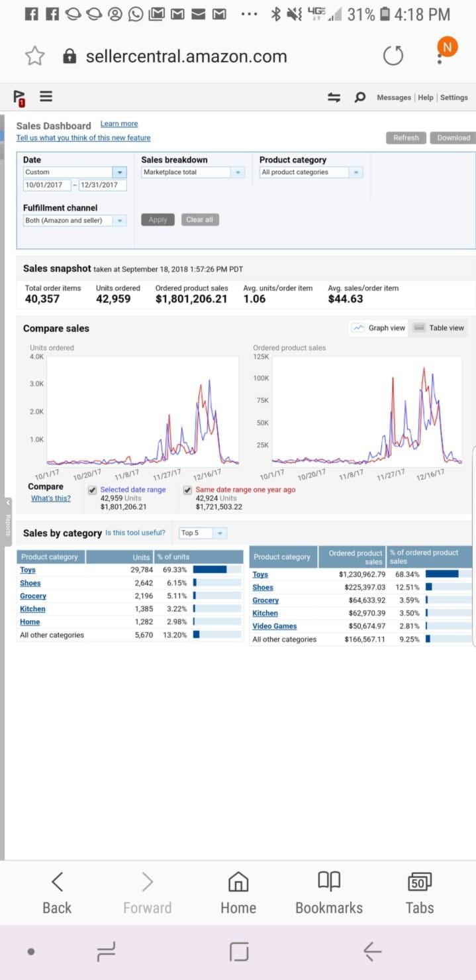Tap the Android home square button

click(x=239, y=952)
